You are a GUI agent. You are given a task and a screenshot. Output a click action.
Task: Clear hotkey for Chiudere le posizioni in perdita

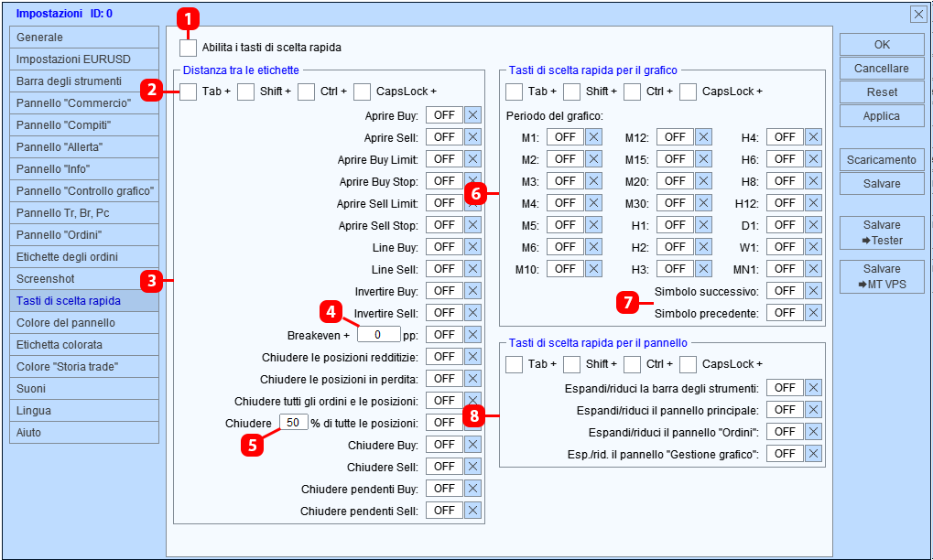473,379
